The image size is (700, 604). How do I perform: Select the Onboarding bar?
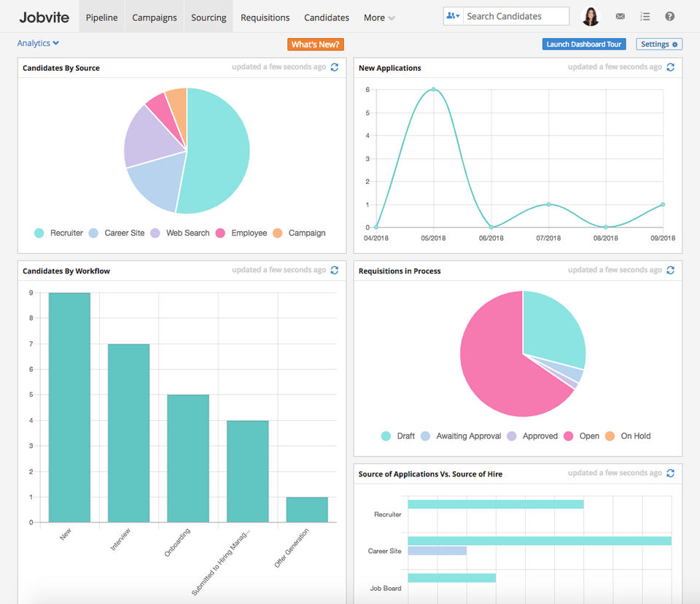pos(188,458)
